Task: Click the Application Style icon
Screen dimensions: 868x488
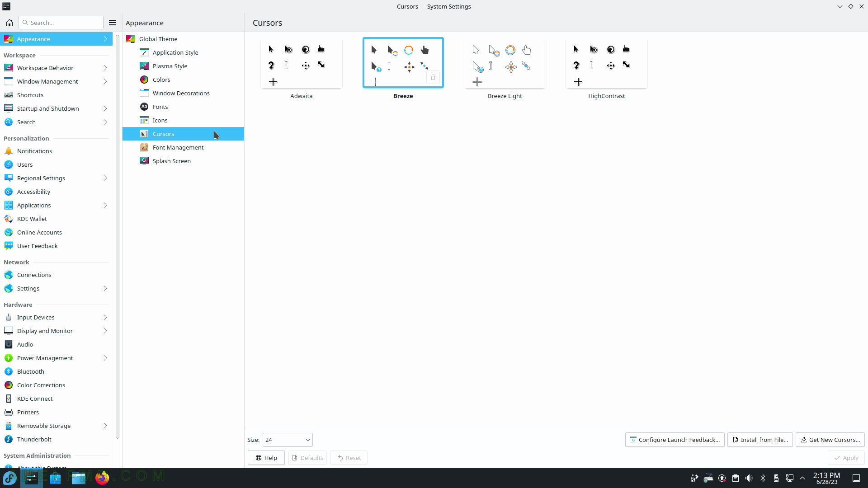Action: coord(144,52)
